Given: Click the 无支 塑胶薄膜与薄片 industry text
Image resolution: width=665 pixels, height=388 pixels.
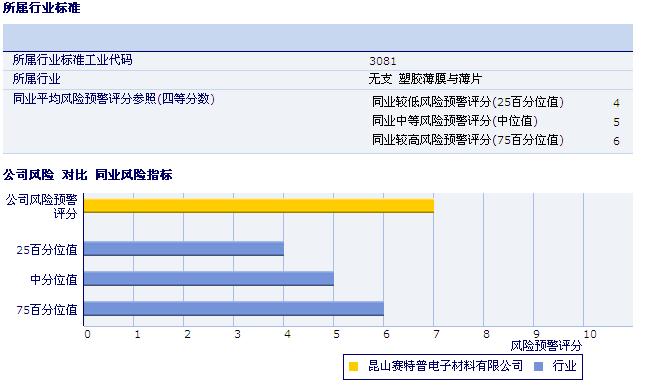Looking at the screenshot, I should point(425,79).
